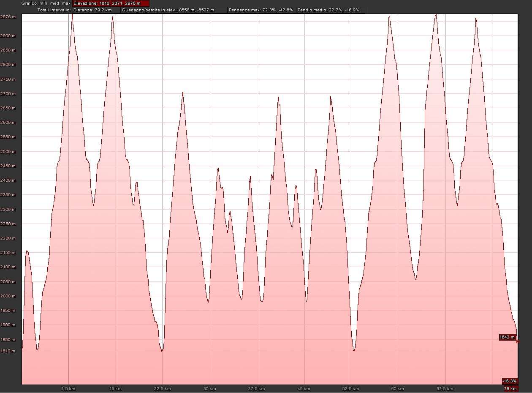The height and width of the screenshot is (393, 532).
Task: Click the 30 km x-axis label
Action: (x=210, y=388)
